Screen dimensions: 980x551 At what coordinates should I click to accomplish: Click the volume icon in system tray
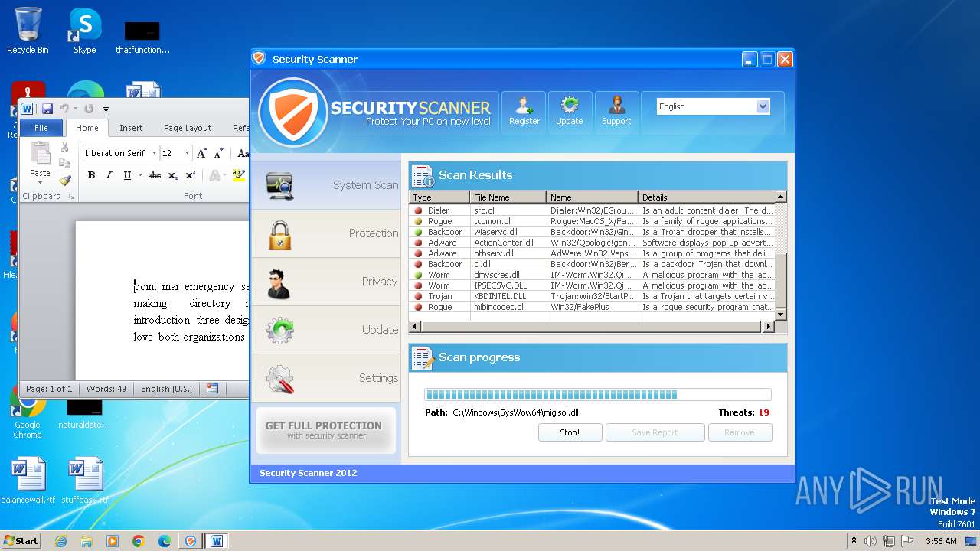coord(871,541)
